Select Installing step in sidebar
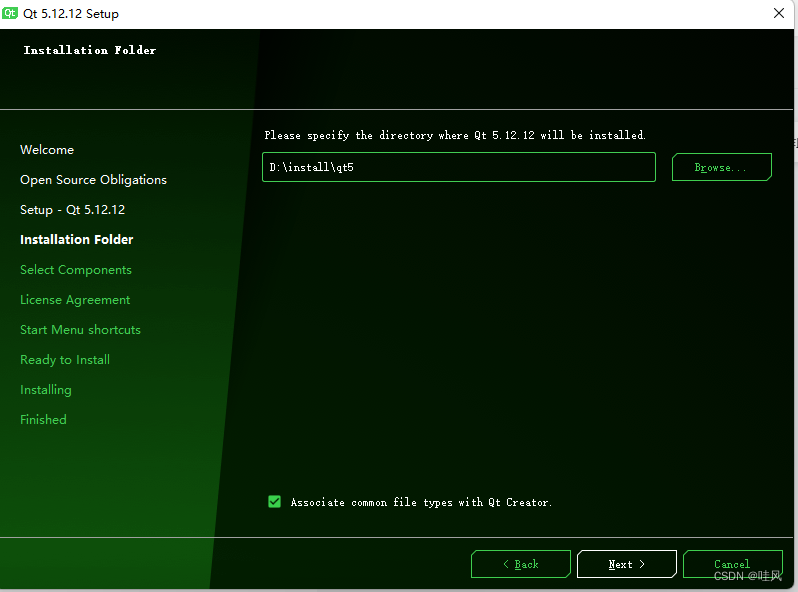This screenshot has height=592, width=798. coord(46,390)
